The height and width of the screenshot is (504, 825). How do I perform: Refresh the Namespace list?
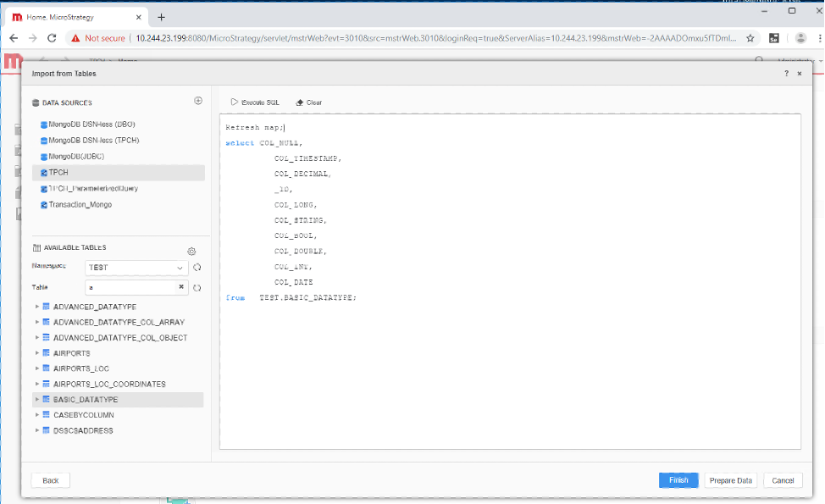[197, 267]
